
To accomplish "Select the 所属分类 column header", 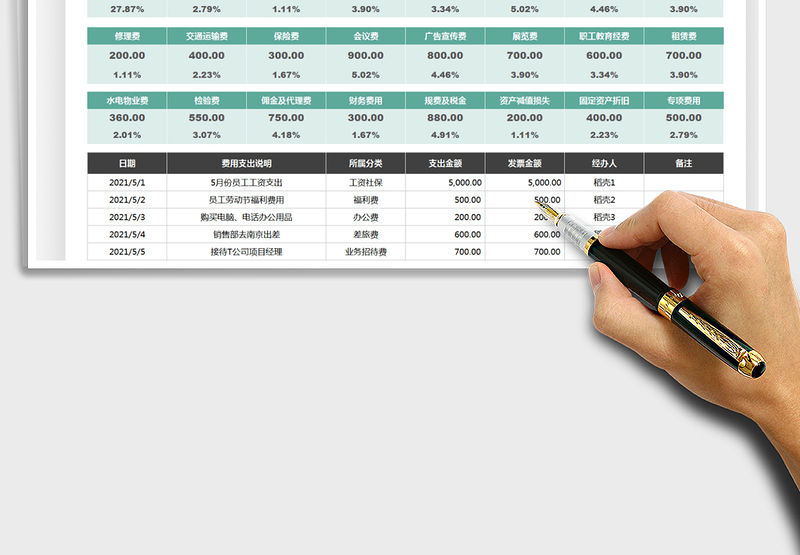I will [365, 163].
